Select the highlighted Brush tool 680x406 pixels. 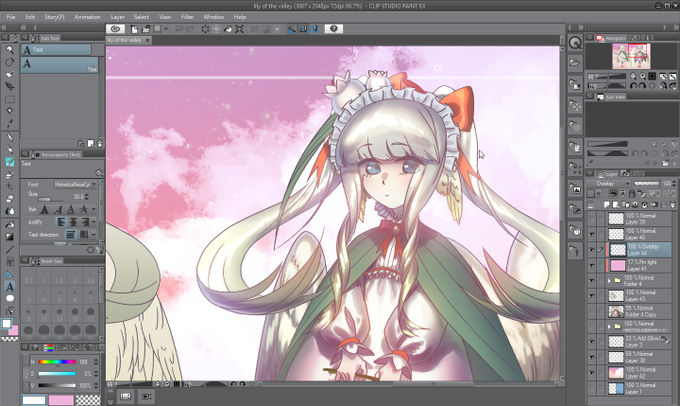[x=10, y=162]
